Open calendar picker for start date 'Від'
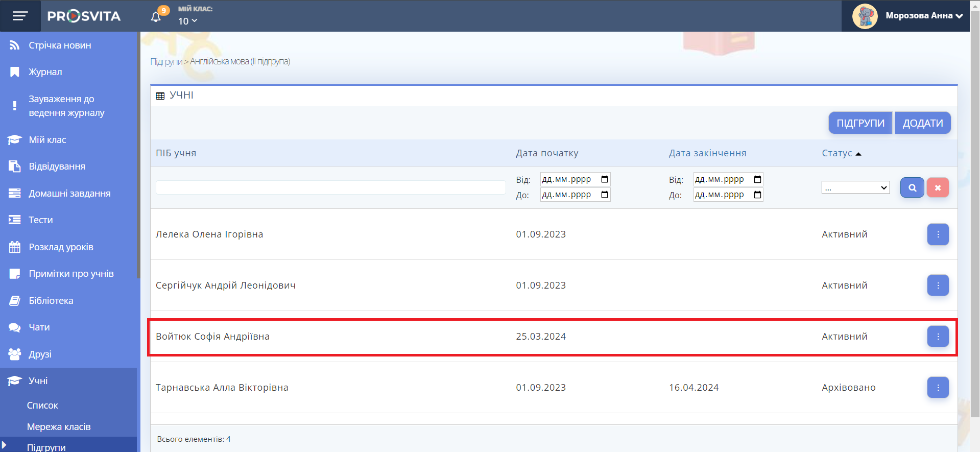The image size is (980, 452). [x=605, y=179]
